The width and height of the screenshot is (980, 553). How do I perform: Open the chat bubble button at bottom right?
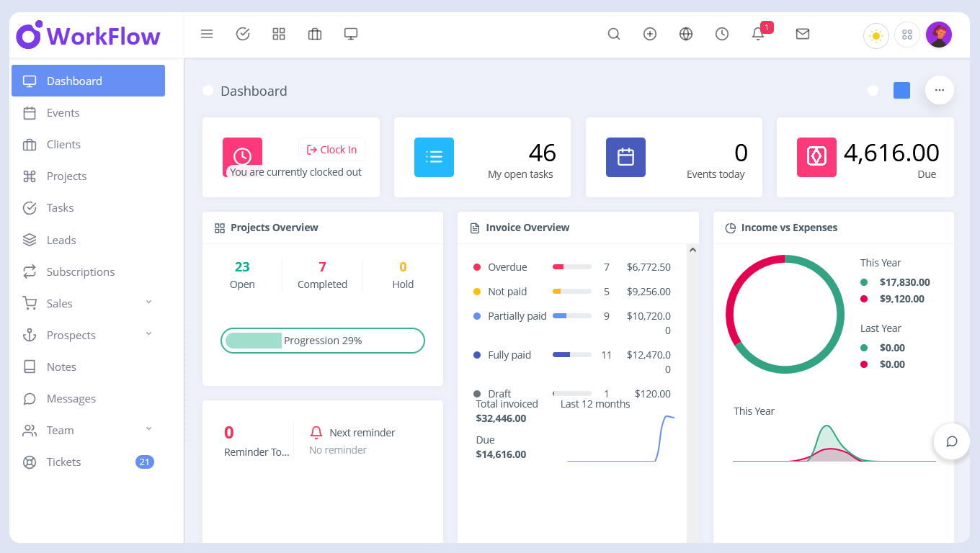pos(951,441)
